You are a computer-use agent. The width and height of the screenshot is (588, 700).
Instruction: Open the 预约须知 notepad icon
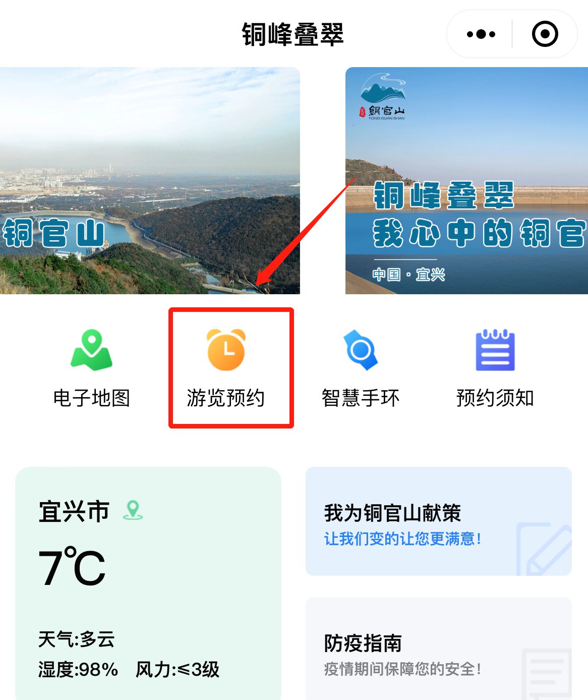(x=495, y=350)
